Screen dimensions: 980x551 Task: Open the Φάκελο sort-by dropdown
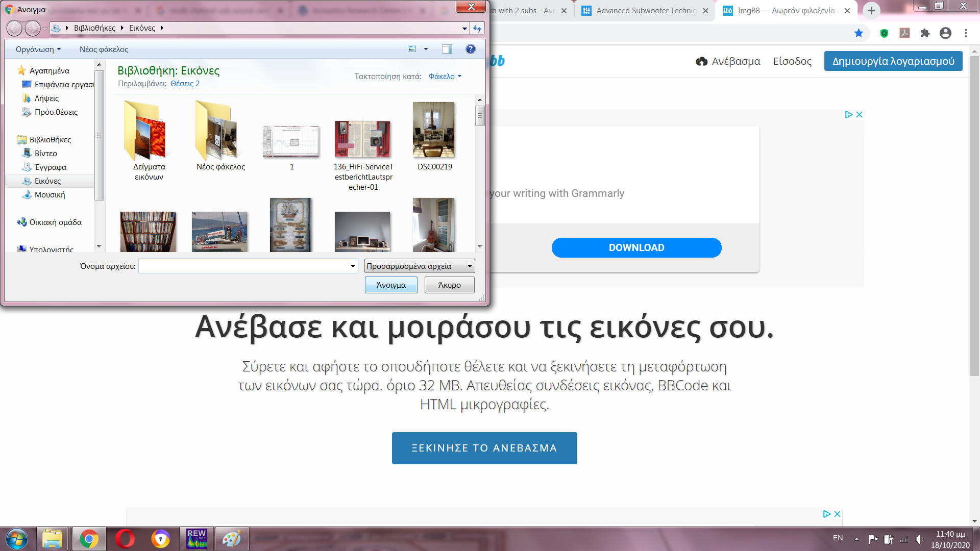point(445,77)
